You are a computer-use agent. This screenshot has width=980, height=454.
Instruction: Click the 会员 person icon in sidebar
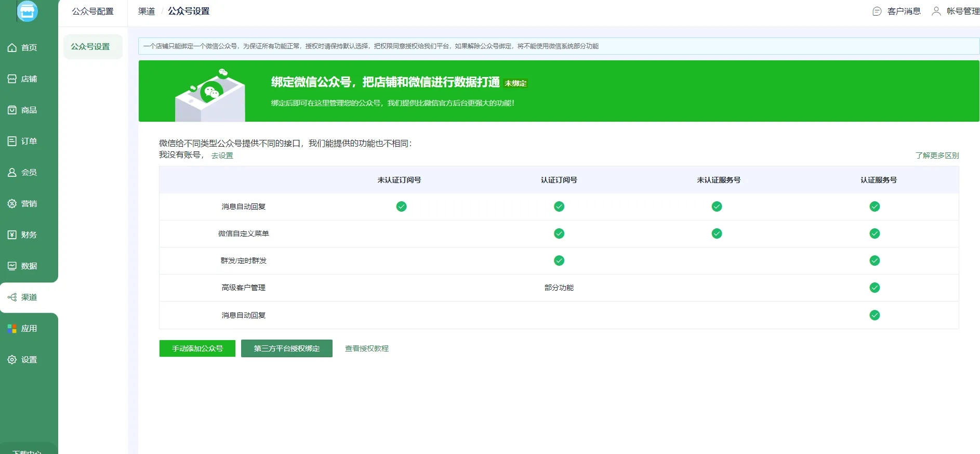(x=12, y=173)
